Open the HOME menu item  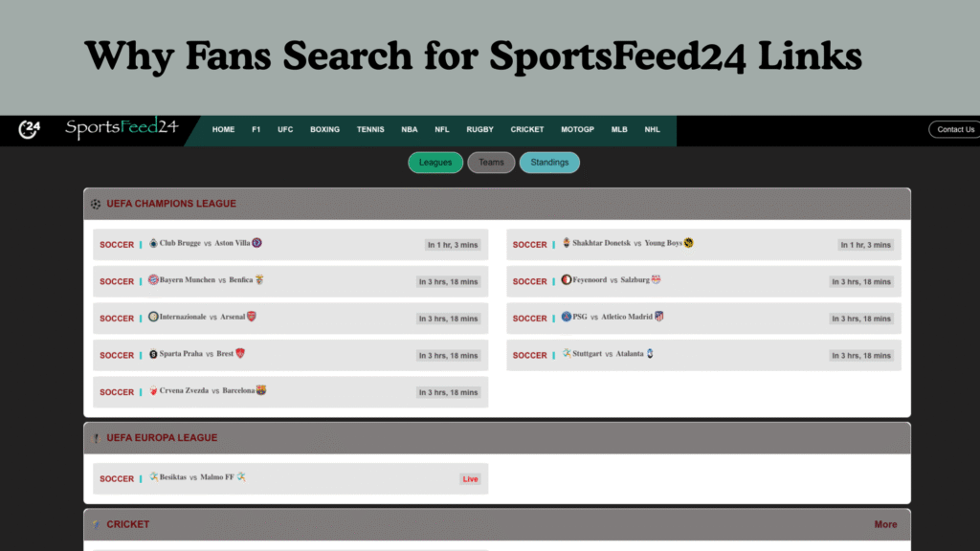click(223, 130)
